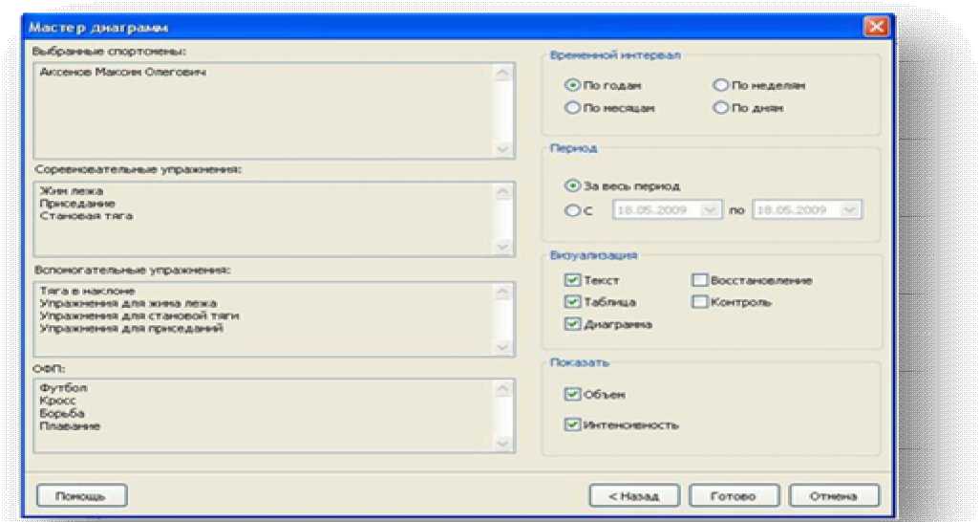Viewport: 980px width, 522px height.
Task: Click the up arrow of the ОФП list scrollbar
Action: point(503,389)
